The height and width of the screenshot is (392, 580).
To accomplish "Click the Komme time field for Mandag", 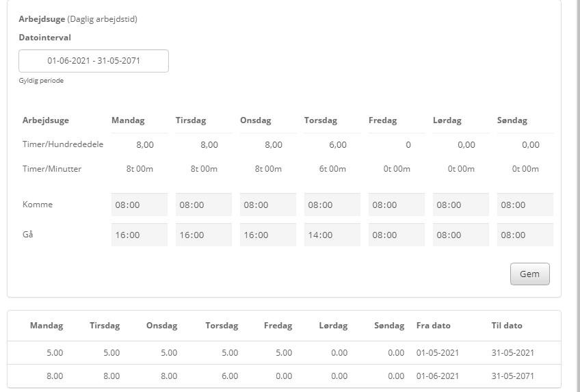I will click(140, 205).
